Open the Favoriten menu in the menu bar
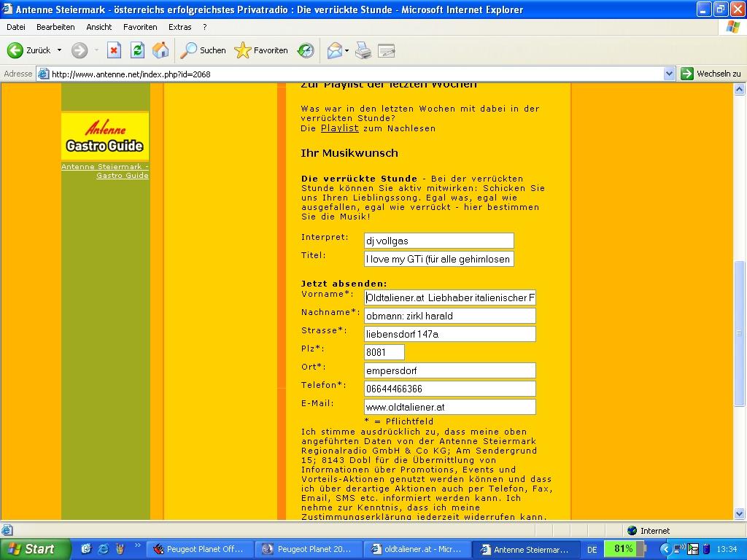The height and width of the screenshot is (560, 747). (140, 27)
